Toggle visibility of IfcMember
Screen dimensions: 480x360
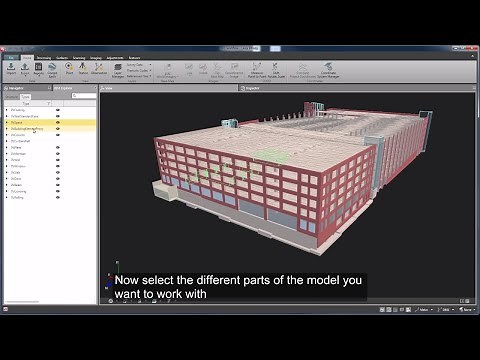coord(58,154)
